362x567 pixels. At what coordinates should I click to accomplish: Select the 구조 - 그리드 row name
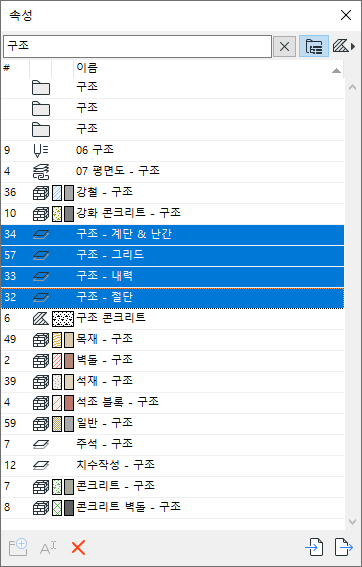pos(110,255)
